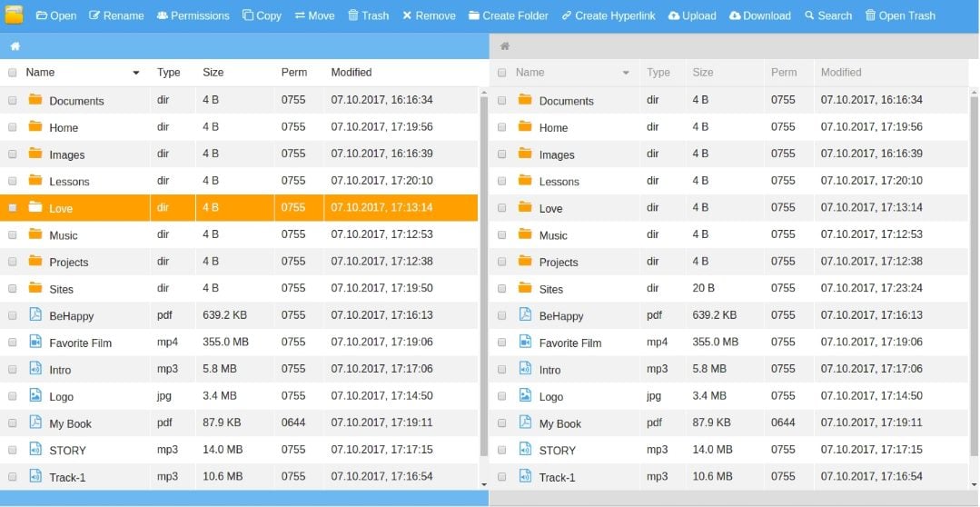Click the Logo image icon in left panel
This screenshot has height=507, width=980.
click(35, 395)
